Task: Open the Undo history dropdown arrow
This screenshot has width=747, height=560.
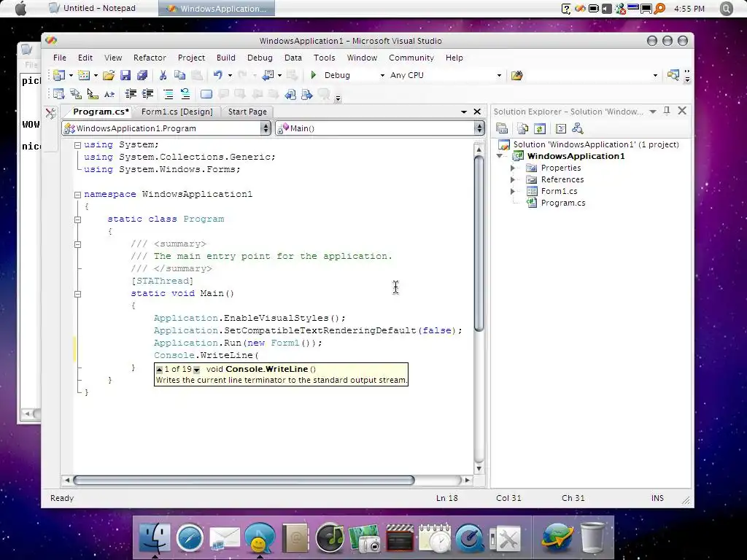Action: (x=230, y=75)
